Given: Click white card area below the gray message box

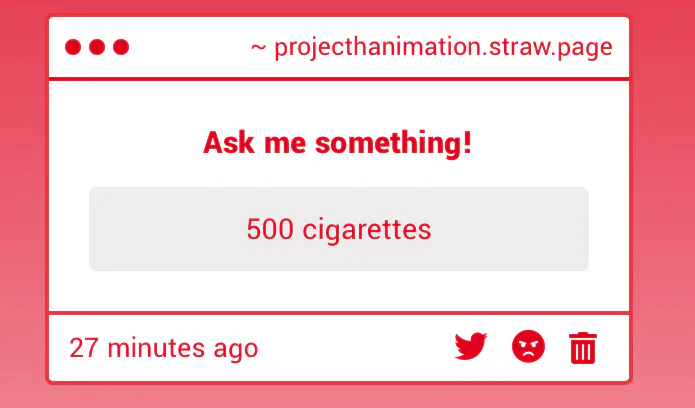Looking at the screenshot, I should [x=339, y=291].
